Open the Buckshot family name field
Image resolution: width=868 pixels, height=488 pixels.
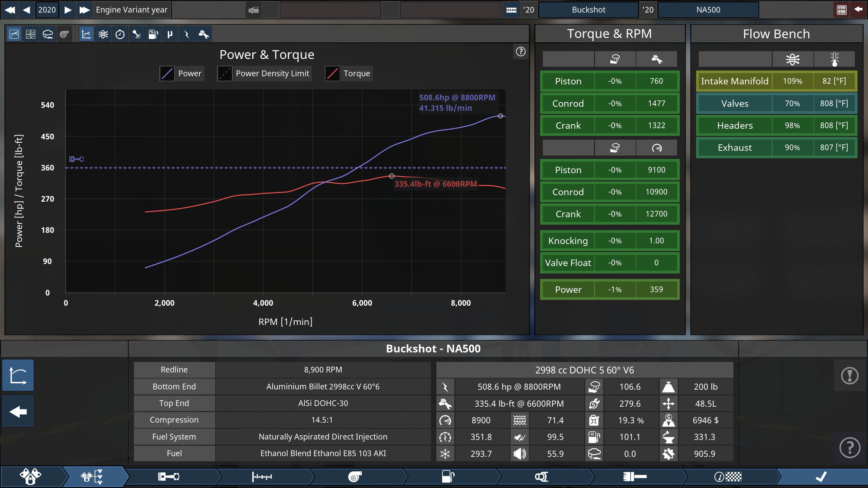(x=589, y=10)
